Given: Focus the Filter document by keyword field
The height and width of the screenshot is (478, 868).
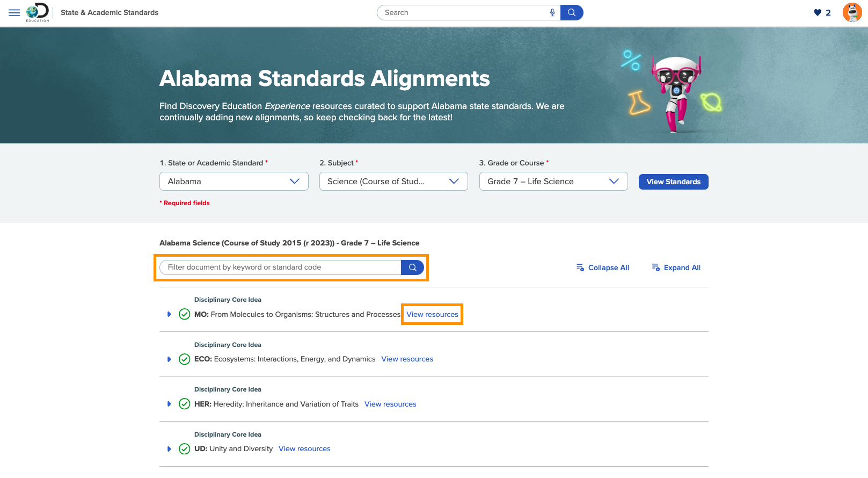Looking at the screenshot, I should point(280,267).
